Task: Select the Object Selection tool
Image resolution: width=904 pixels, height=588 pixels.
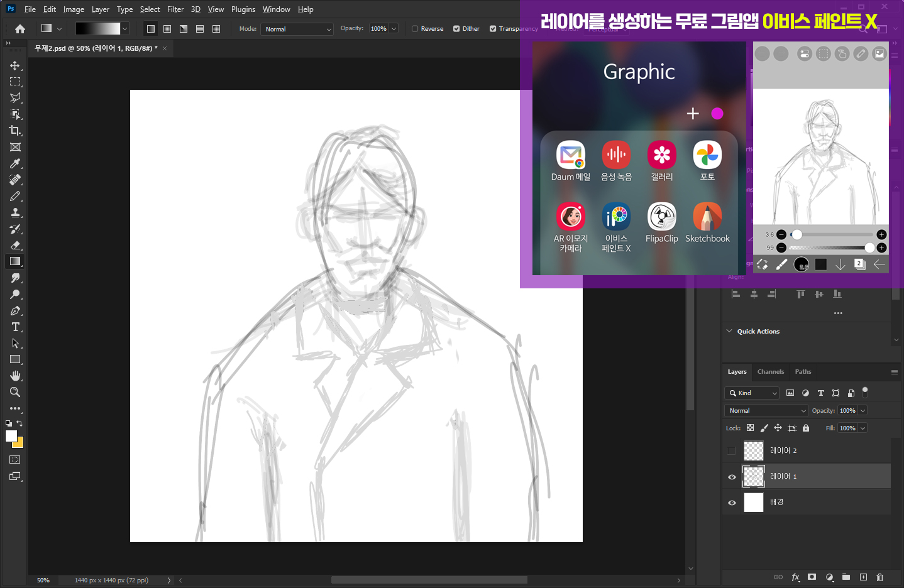Action: click(x=15, y=114)
